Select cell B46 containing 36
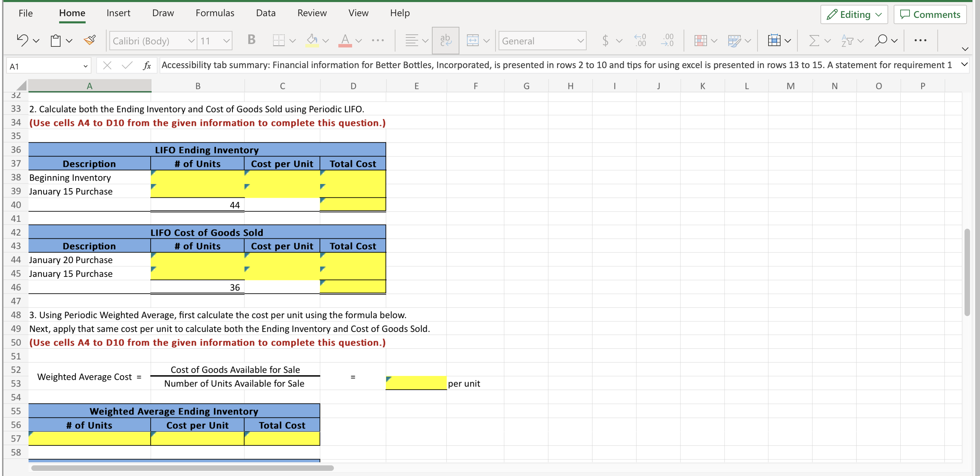 click(x=197, y=287)
